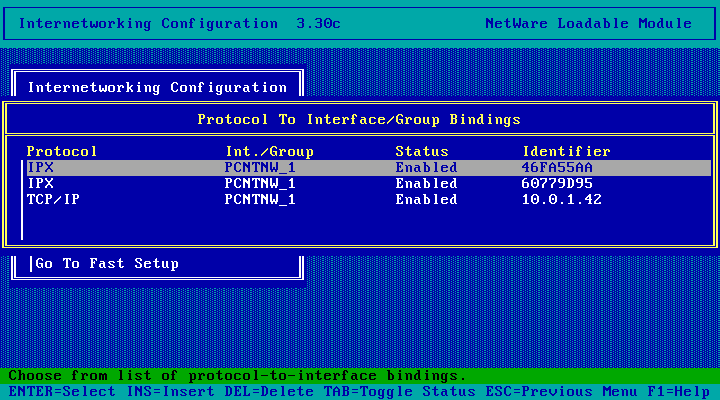
Task: Click the green status message about bindings list
Action: (x=237, y=376)
